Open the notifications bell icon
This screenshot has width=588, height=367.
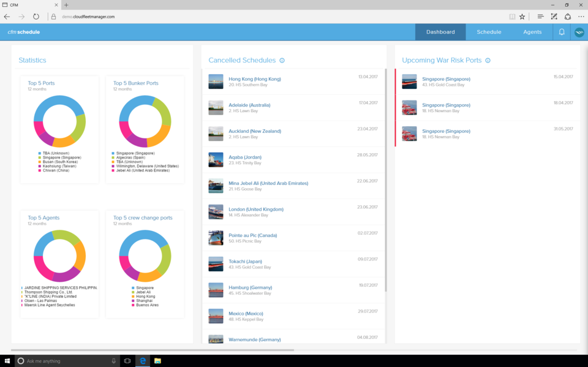click(562, 32)
